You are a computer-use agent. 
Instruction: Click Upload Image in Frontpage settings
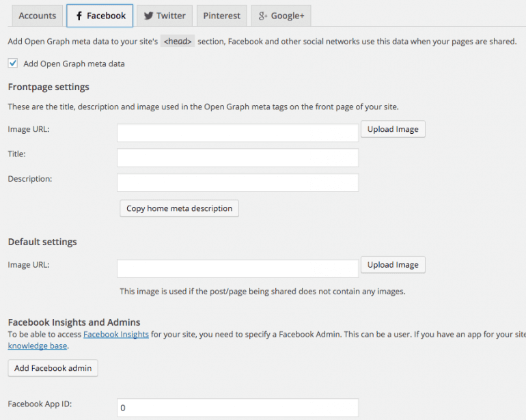point(393,129)
